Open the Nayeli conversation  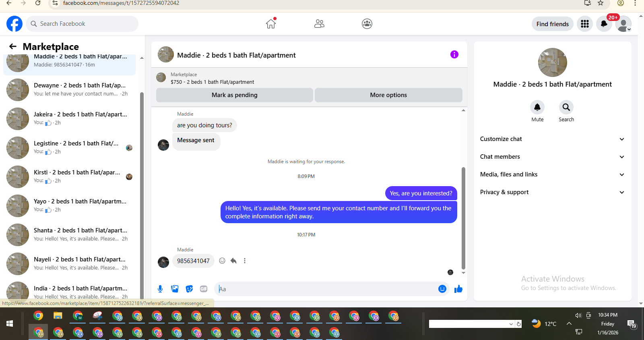click(69, 264)
